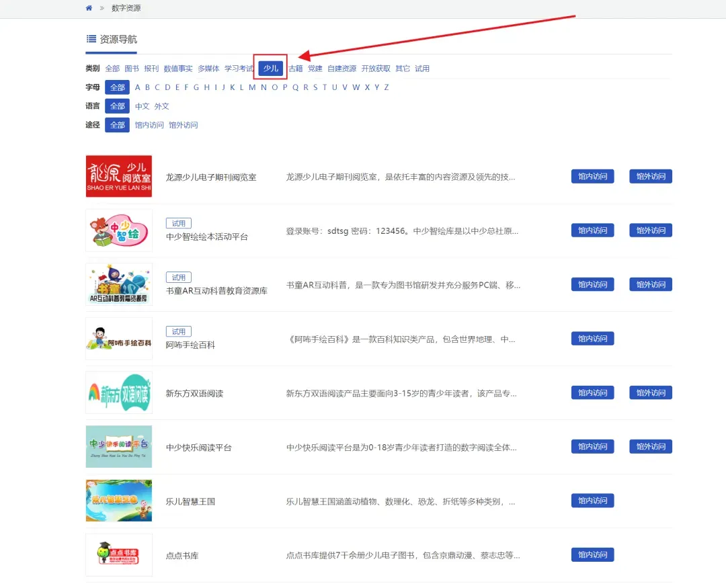Open the 新东方双语阅读 logo thumbnail

[119, 392]
